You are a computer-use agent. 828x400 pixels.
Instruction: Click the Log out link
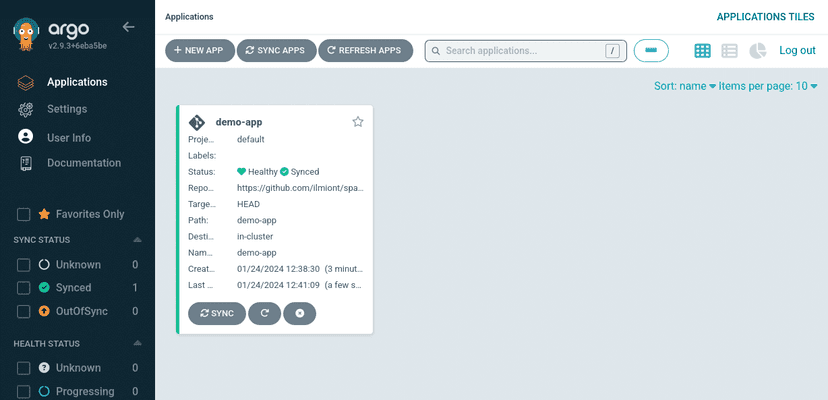(797, 50)
